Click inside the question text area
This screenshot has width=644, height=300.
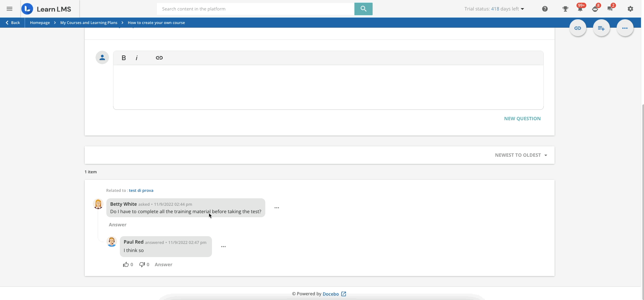328,87
